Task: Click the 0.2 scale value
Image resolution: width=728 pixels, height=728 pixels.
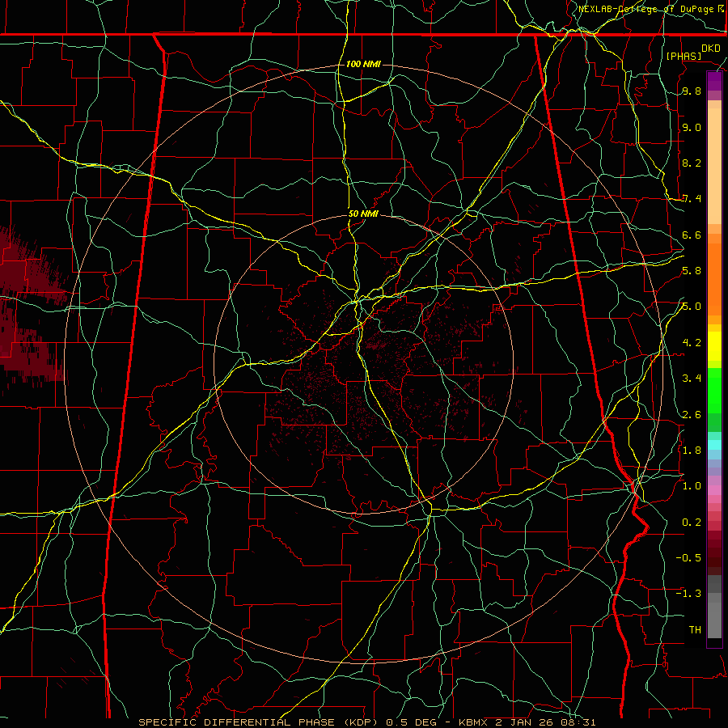Action: (x=692, y=522)
